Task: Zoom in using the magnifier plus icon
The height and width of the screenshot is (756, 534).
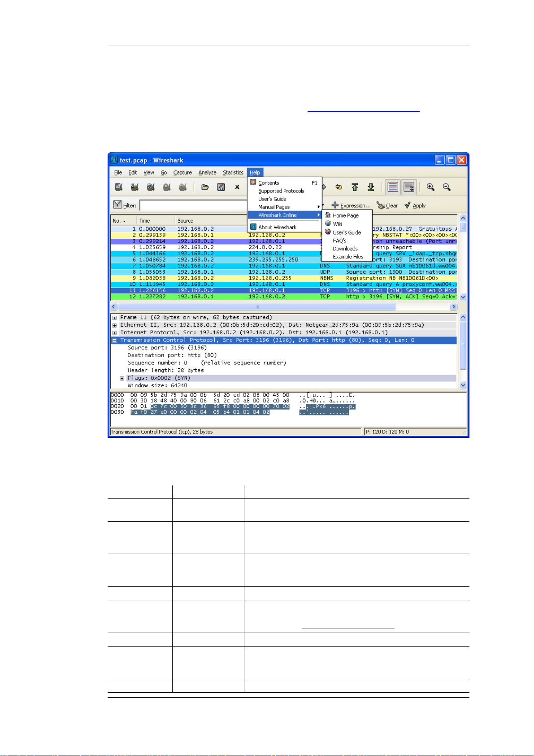Action: (x=431, y=187)
